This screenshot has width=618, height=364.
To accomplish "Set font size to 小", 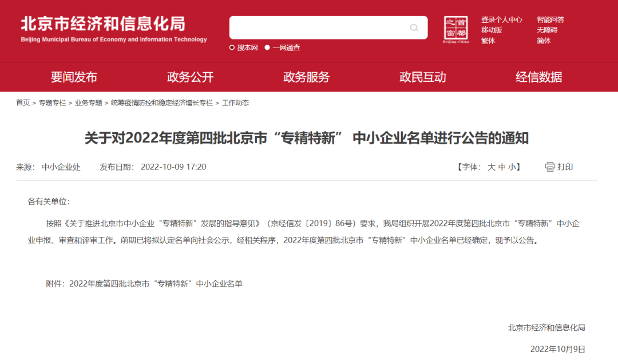I will [512, 167].
